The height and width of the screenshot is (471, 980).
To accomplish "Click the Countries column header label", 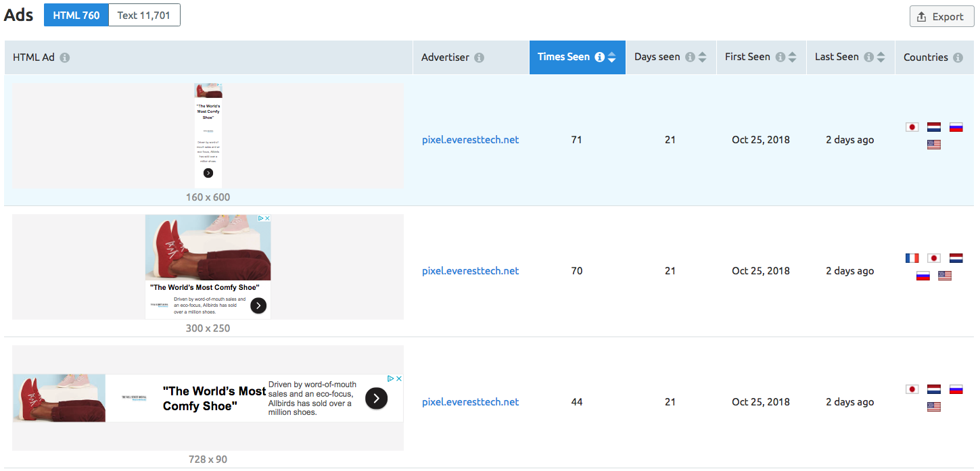I will 926,57.
